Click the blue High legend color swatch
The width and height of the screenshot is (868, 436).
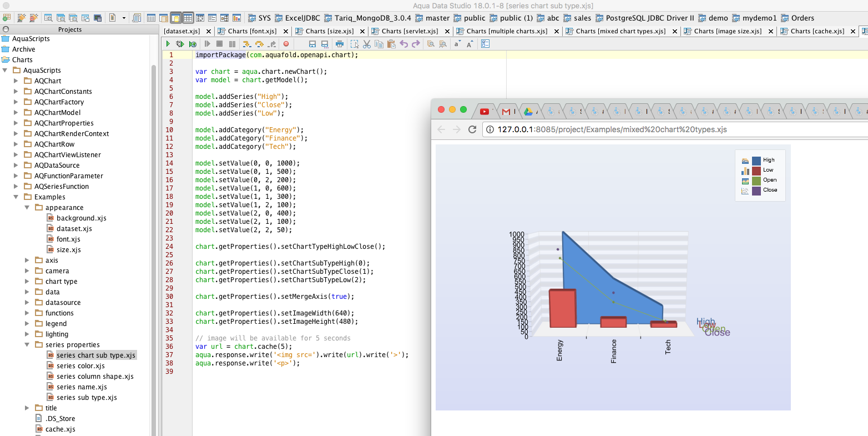pyautogui.click(x=756, y=161)
